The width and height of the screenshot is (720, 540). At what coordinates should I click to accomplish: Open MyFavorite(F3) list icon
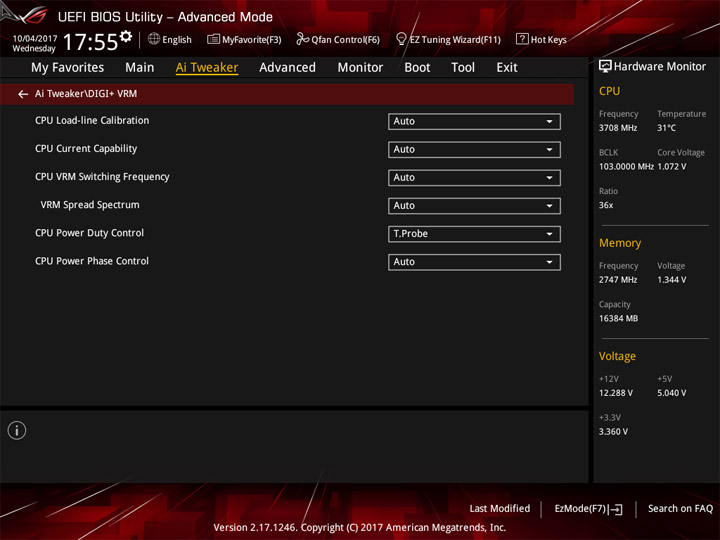pos(213,39)
